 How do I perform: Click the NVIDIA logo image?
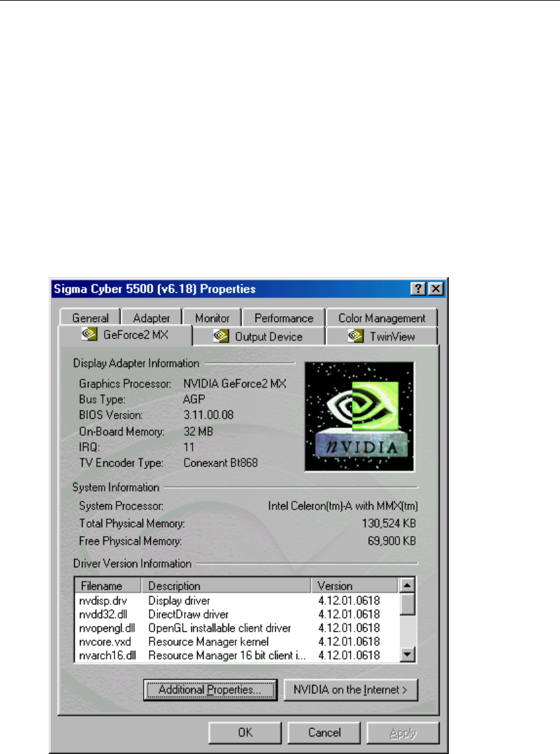(x=360, y=416)
